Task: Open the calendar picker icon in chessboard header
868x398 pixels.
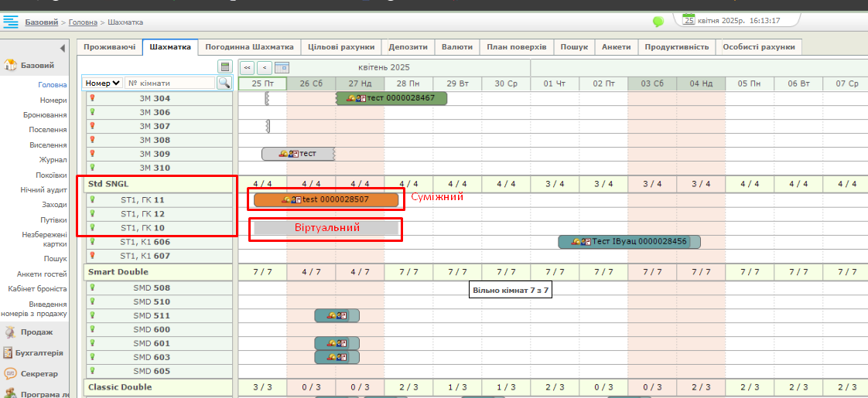Action: coord(282,68)
